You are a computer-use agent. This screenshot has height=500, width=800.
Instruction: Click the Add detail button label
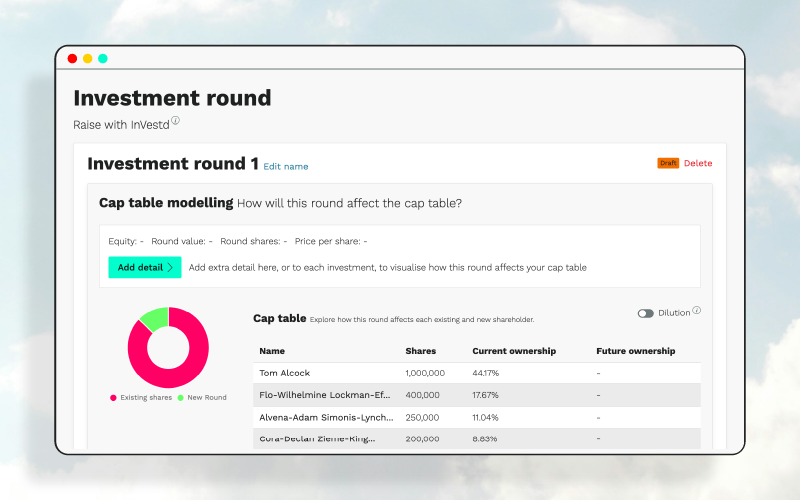(140, 267)
